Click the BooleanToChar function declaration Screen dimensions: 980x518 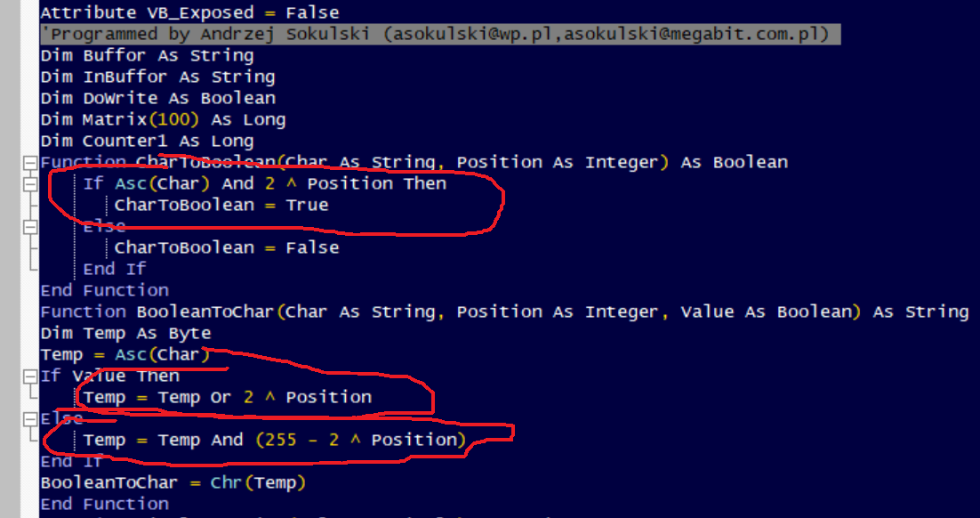(504, 312)
